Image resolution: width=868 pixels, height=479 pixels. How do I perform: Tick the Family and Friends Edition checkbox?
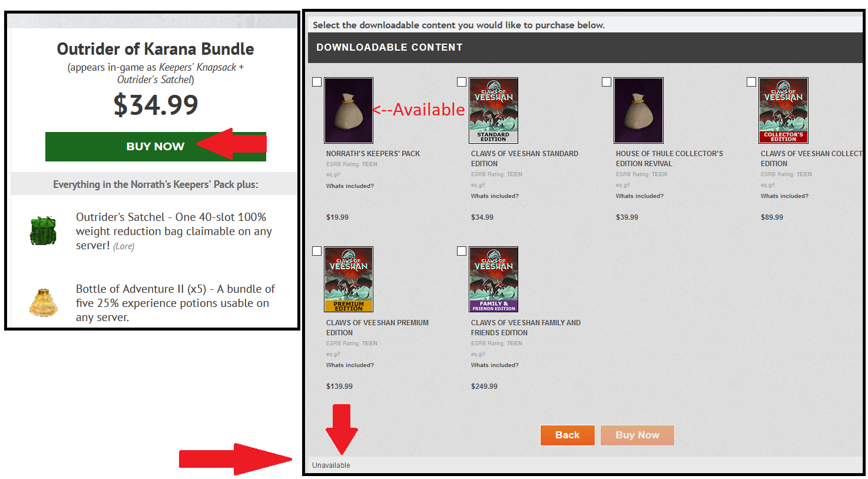462,251
